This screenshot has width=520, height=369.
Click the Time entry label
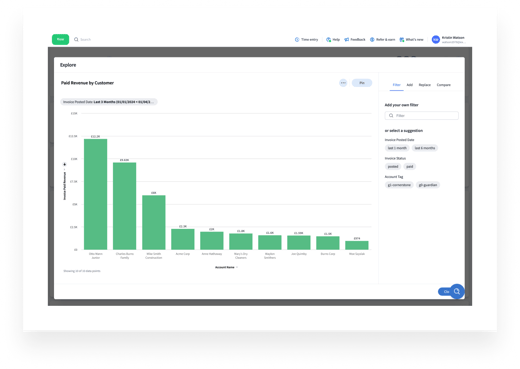click(310, 39)
